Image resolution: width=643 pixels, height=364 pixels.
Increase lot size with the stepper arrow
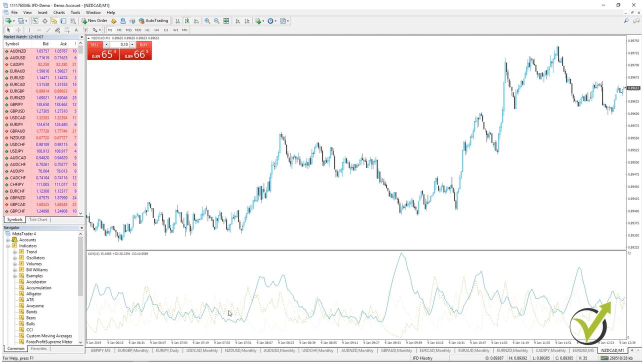[132, 44]
